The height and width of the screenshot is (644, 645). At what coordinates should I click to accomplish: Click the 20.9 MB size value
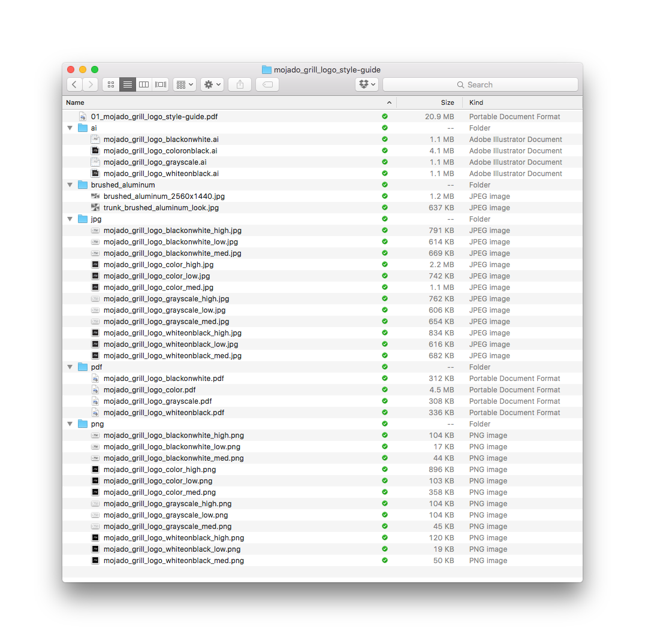pos(439,117)
